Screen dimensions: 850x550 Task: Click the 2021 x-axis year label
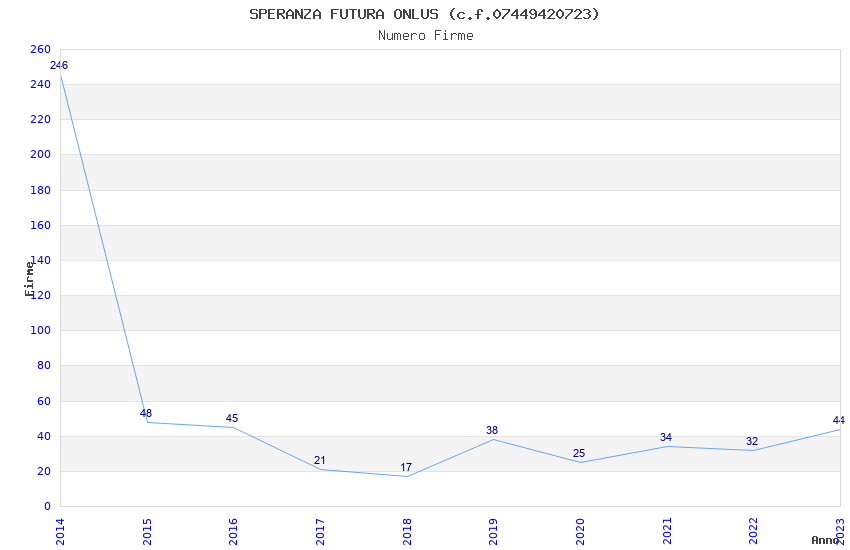(667, 532)
